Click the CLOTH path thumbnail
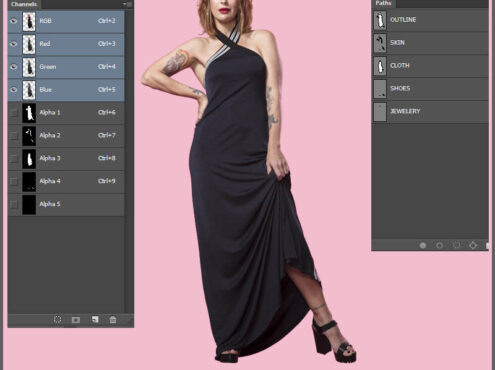Viewport: 495px width, 370px height. pyautogui.click(x=380, y=66)
